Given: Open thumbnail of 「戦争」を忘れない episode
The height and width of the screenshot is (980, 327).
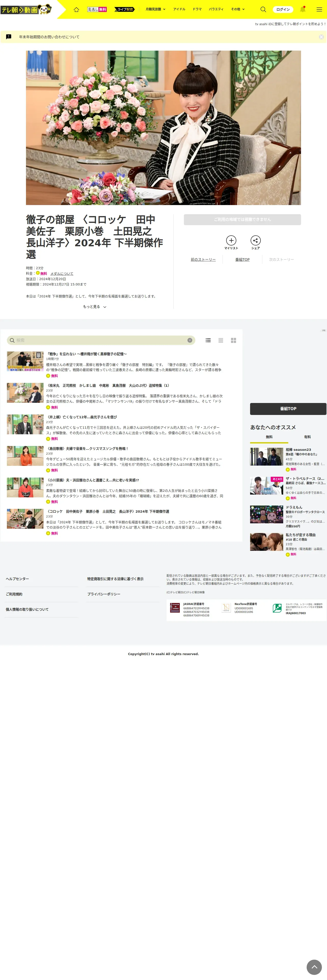Looking at the screenshot, I should point(25,362).
